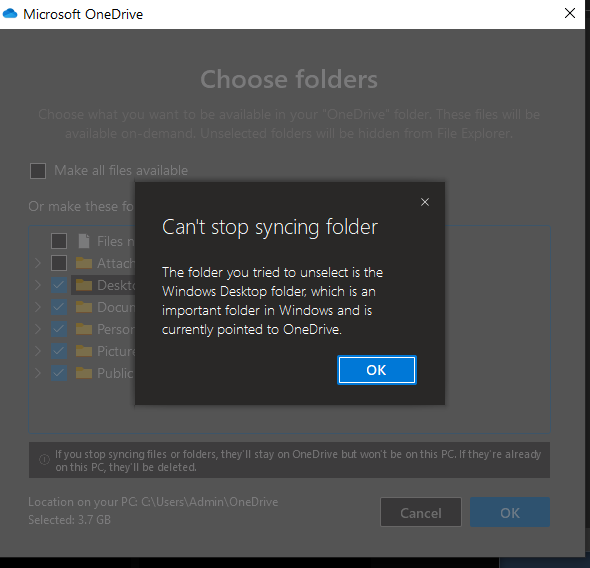Expand the Public folder tree
The height and width of the screenshot is (568, 590).
[38, 373]
